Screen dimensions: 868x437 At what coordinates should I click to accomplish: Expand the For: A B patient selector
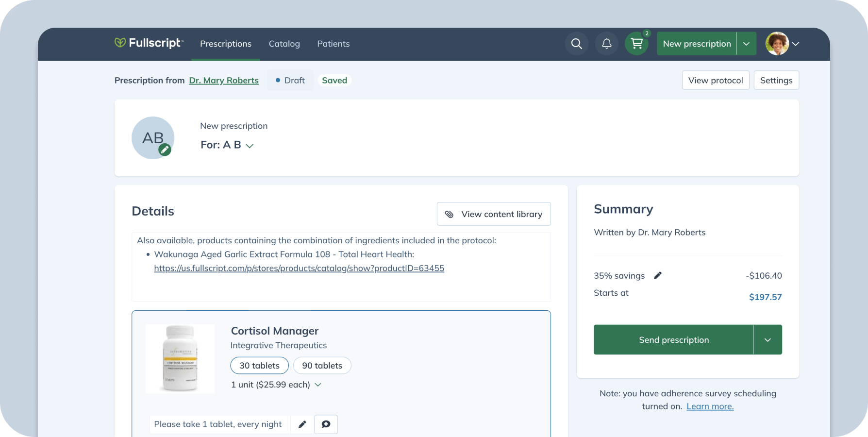tap(227, 145)
